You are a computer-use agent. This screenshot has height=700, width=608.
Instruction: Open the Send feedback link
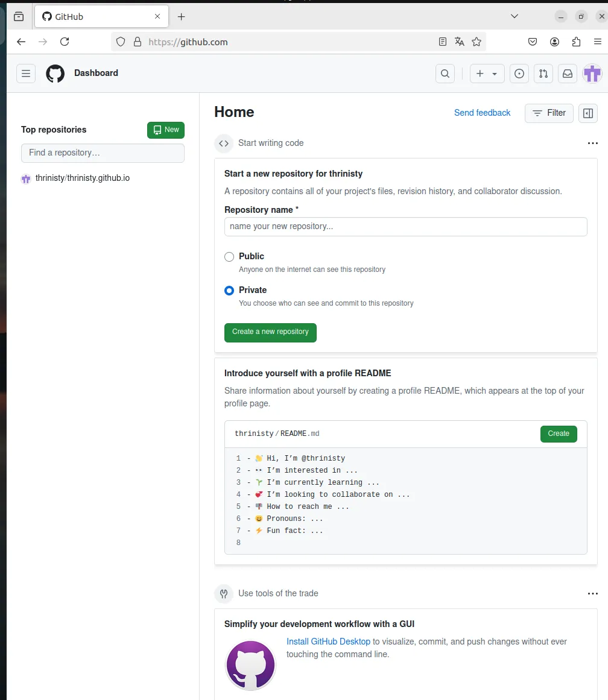tap(482, 113)
